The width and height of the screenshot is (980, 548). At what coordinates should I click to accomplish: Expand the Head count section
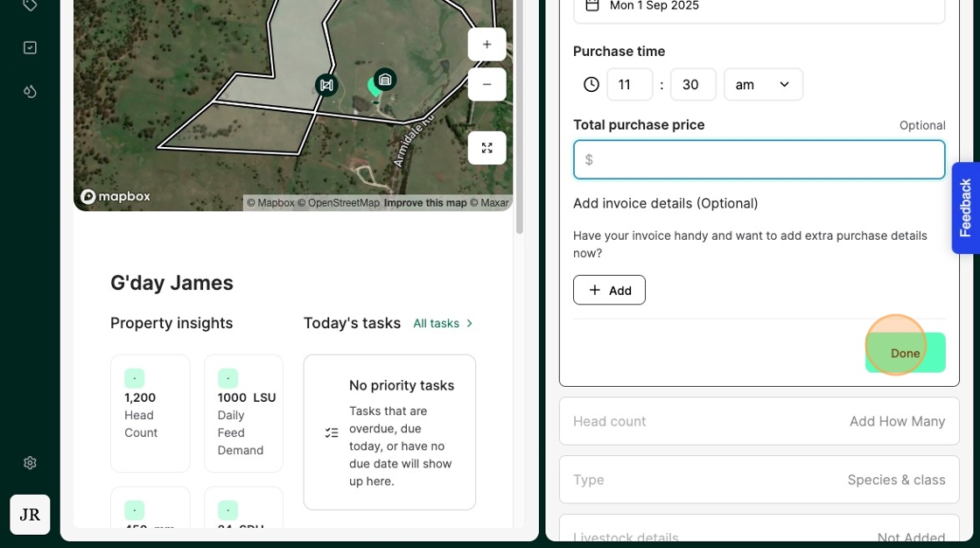point(759,421)
